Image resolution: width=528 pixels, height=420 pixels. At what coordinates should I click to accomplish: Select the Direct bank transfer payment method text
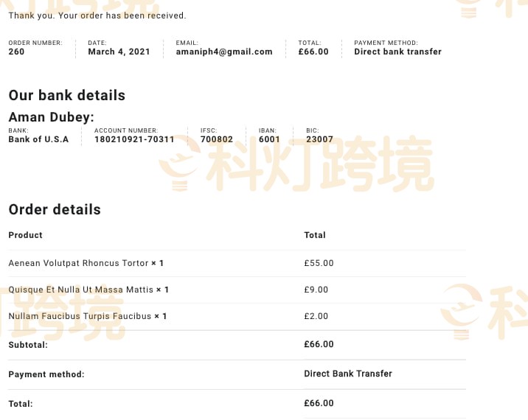click(x=397, y=52)
